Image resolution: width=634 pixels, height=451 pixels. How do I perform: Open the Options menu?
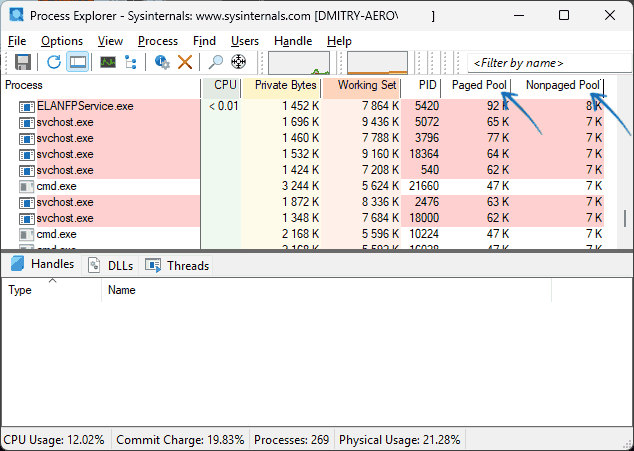point(62,41)
